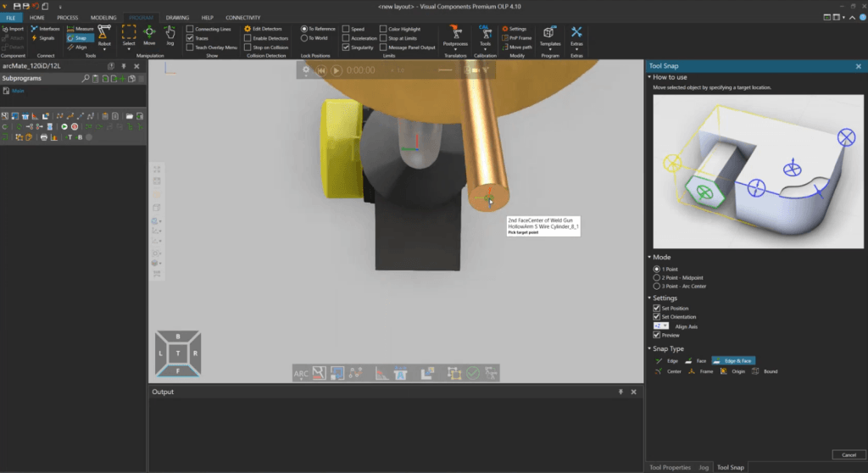
Task: Collapse the Snap Type section
Action: pos(650,348)
